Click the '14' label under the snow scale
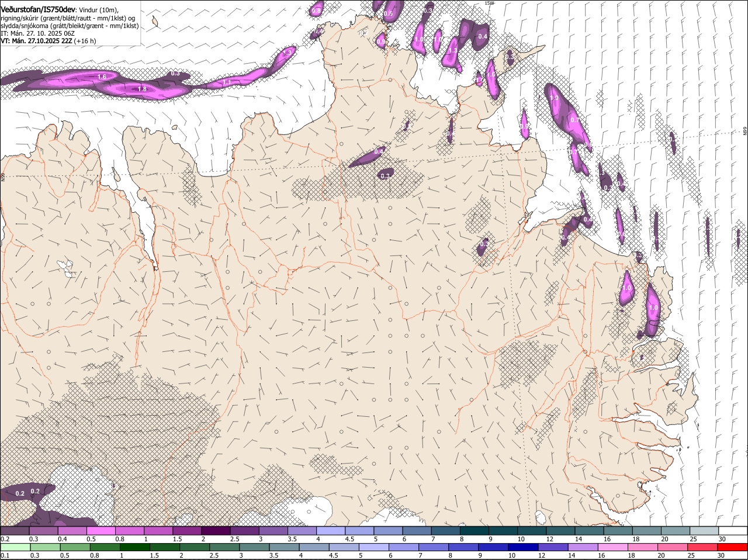The image size is (748, 560). pos(579,539)
